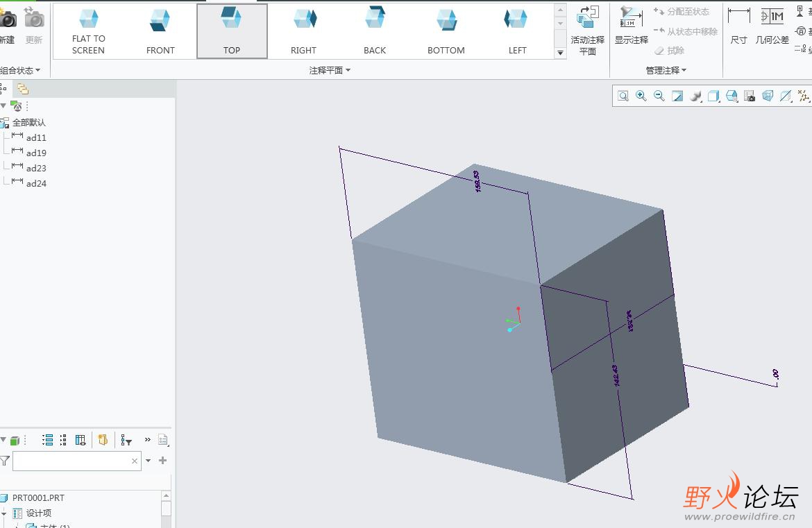
Task: Click the Zoom In magnifier icon
Action: 641,96
